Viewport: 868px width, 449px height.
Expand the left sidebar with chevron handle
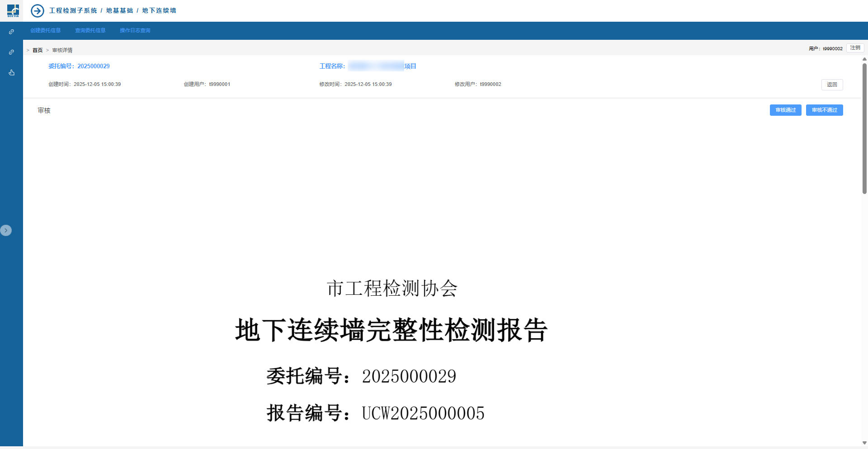pyautogui.click(x=6, y=231)
